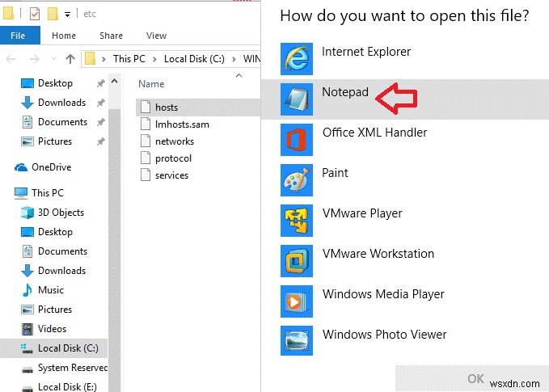Expand chevron after Local Disk (C:) in address bar
Viewport: 549px width, 392px height.
point(234,59)
